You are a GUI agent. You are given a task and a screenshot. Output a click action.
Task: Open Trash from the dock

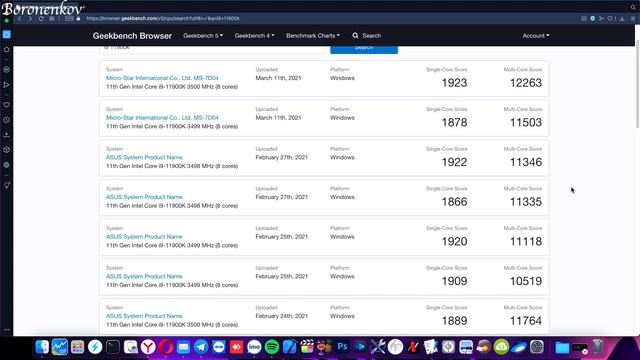(x=598, y=347)
